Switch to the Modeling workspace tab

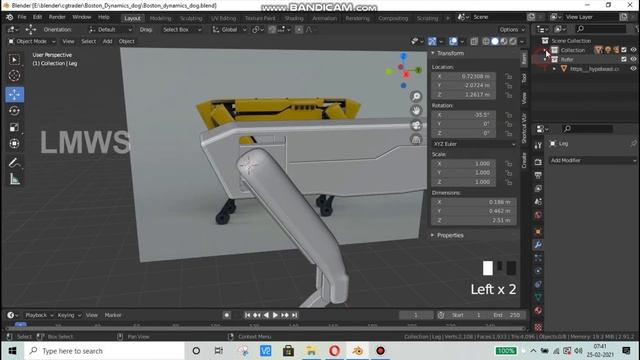[160, 18]
